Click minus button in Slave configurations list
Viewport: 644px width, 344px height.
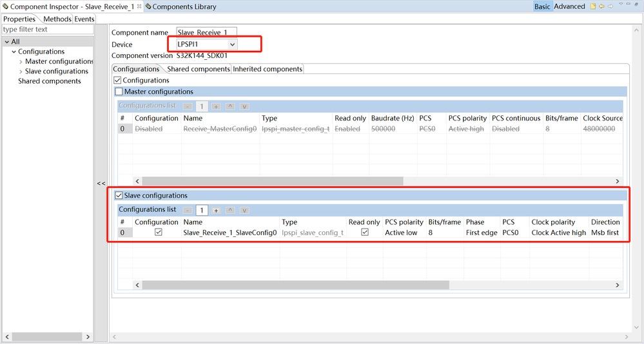click(188, 210)
